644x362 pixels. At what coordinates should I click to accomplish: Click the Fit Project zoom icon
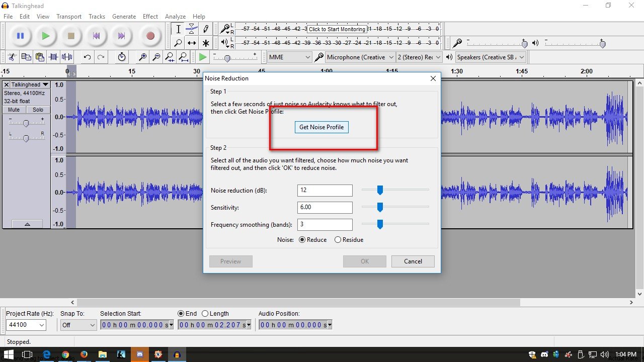184,57
